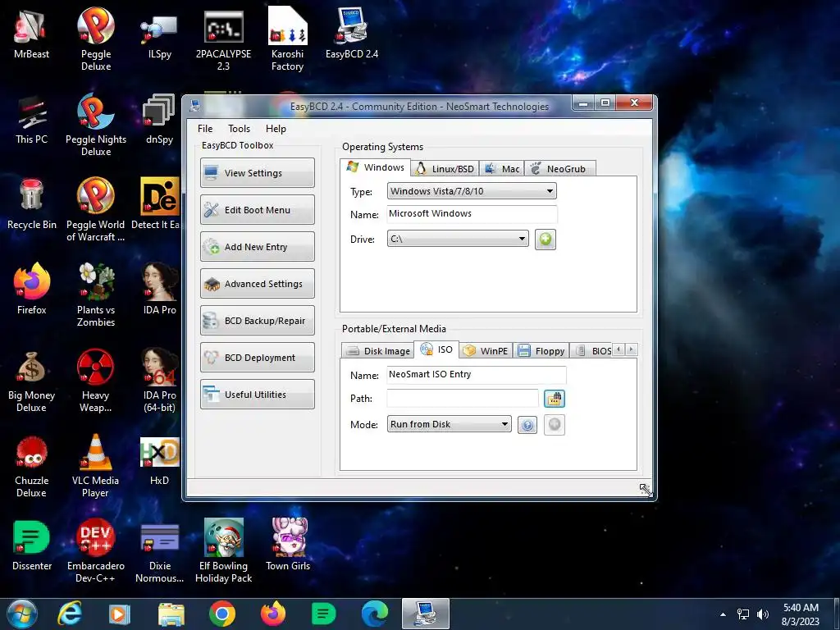Click the blue help icon beside Mode
This screenshot has height=630, width=840.
(x=527, y=426)
